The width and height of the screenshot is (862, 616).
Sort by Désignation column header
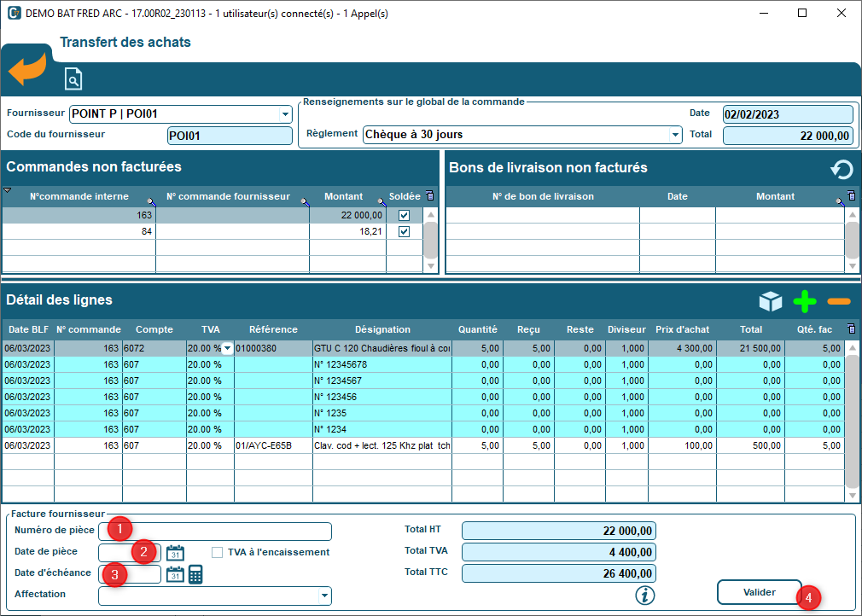[x=382, y=329]
